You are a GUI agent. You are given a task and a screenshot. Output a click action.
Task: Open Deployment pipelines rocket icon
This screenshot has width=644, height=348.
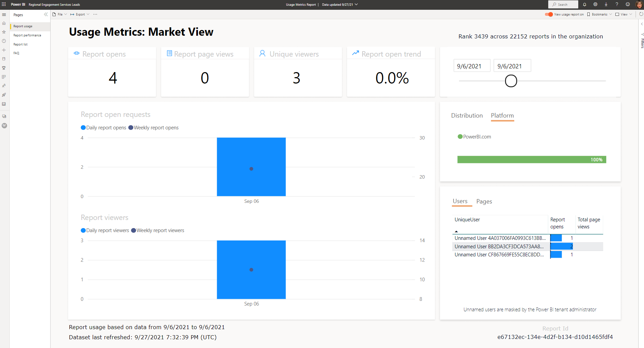click(4, 95)
